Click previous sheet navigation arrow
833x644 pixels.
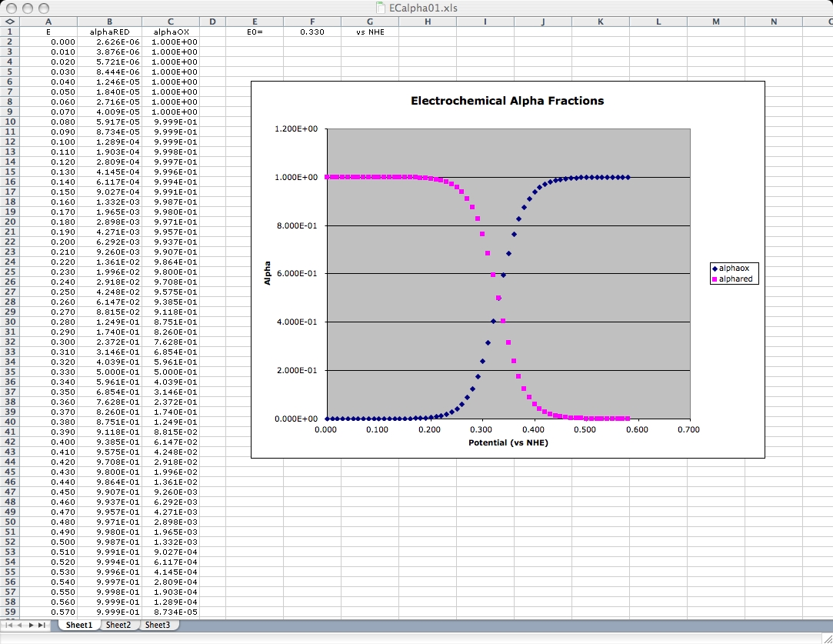point(19,626)
